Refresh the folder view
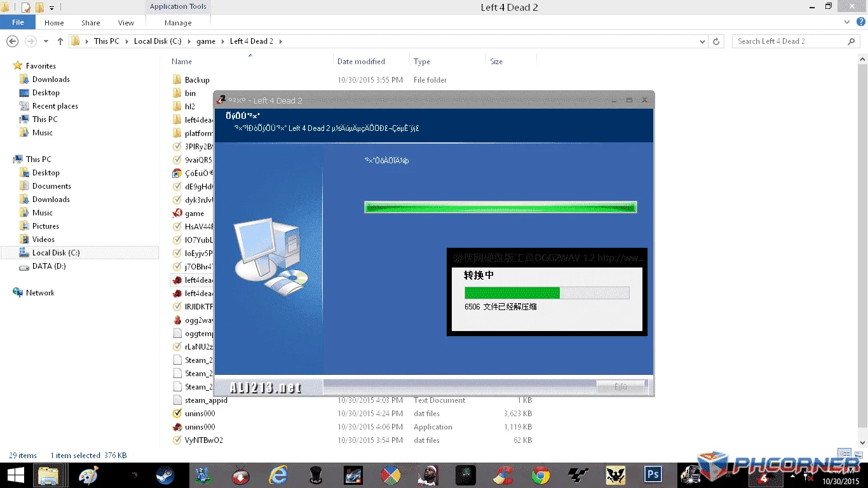 716,41
